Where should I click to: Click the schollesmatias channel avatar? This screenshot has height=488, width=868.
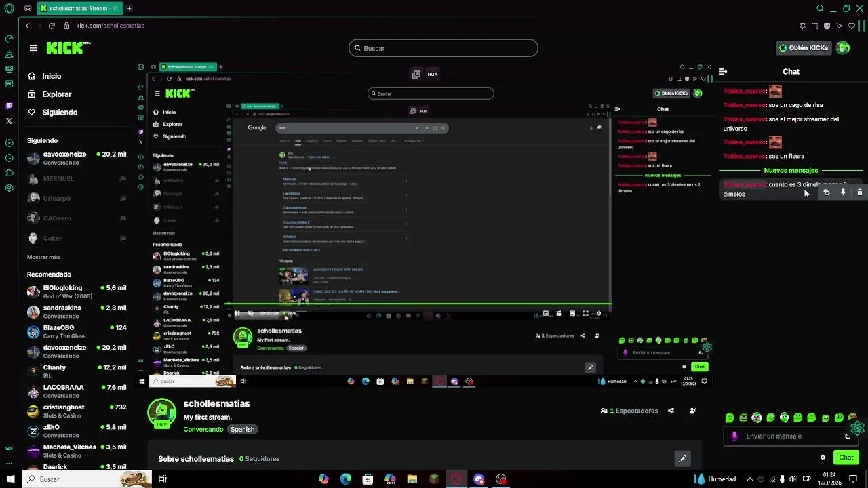161,413
